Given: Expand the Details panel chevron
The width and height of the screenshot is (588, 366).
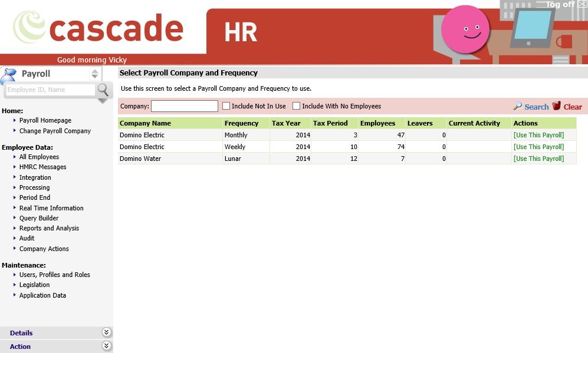Looking at the screenshot, I should (x=107, y=332).
